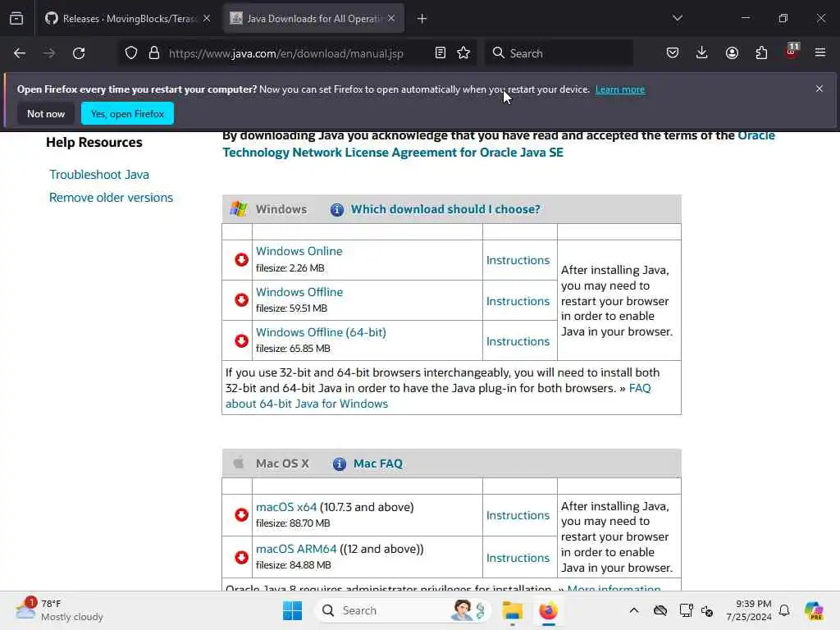
Task: Reload the current page
Action: pos(79,53)
